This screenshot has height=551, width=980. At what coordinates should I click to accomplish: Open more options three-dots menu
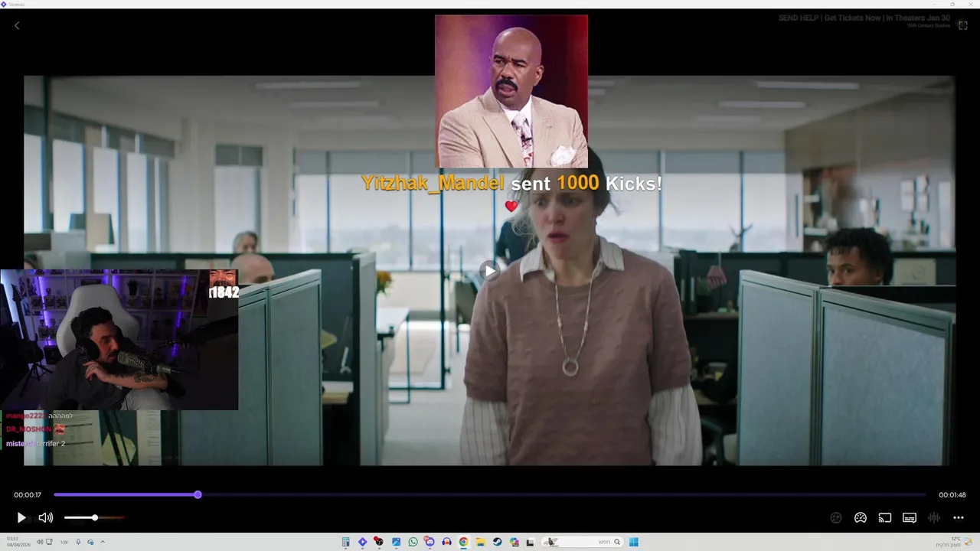(959, 518)
